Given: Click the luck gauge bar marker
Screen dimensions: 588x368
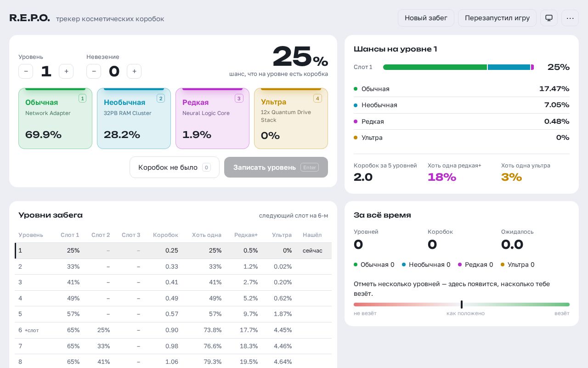Looking at the screenshot, I should [461, 305].
